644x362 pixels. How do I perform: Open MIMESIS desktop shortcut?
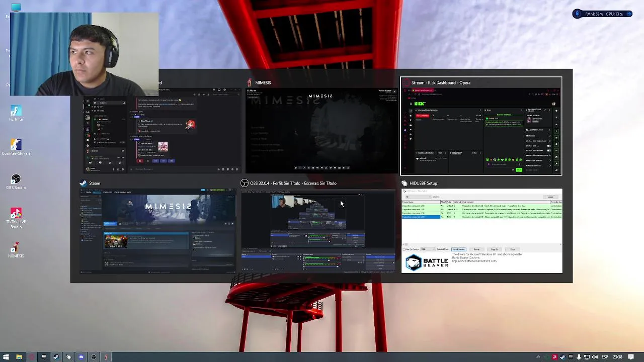click(x=16, y=250)
